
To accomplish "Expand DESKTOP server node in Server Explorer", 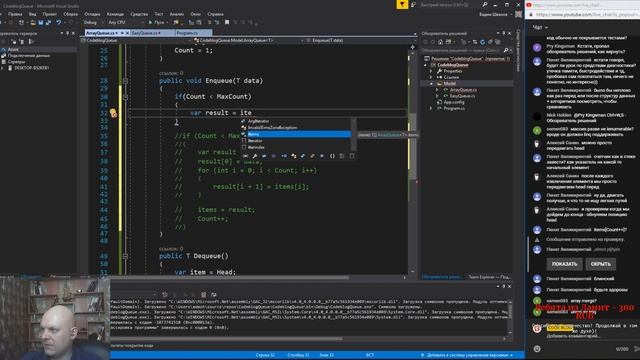I will click(x=3, y=68).
